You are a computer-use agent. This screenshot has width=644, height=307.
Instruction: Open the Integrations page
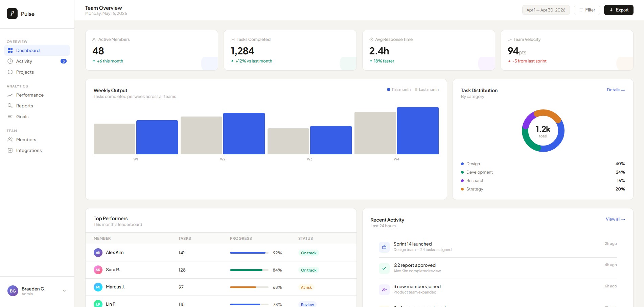click(37, 150)
